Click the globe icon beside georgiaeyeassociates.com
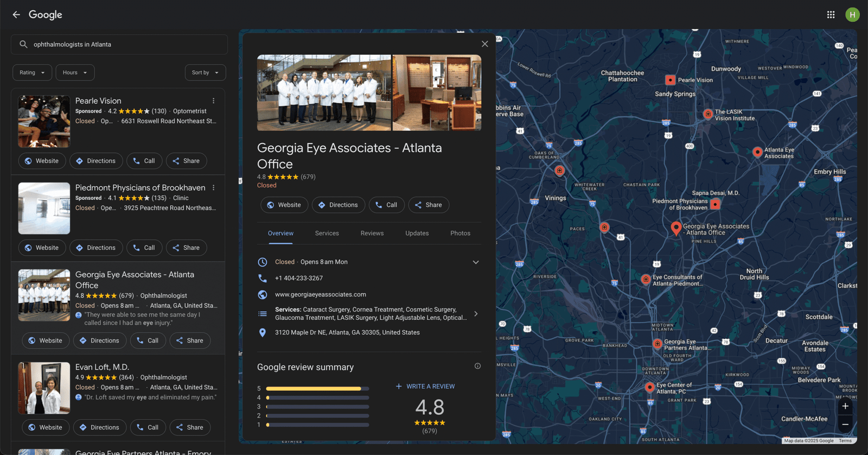This screenshot has width=868, height=455. (x=263, y=294)
